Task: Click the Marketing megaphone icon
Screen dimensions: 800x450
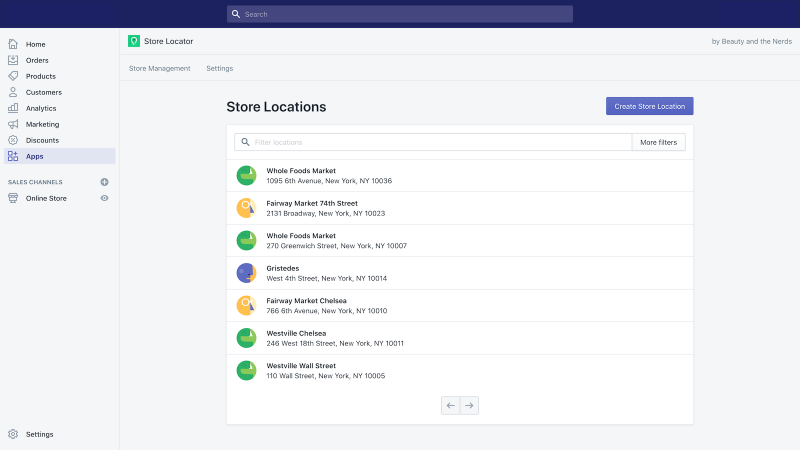Action: [x=13, y=124]
